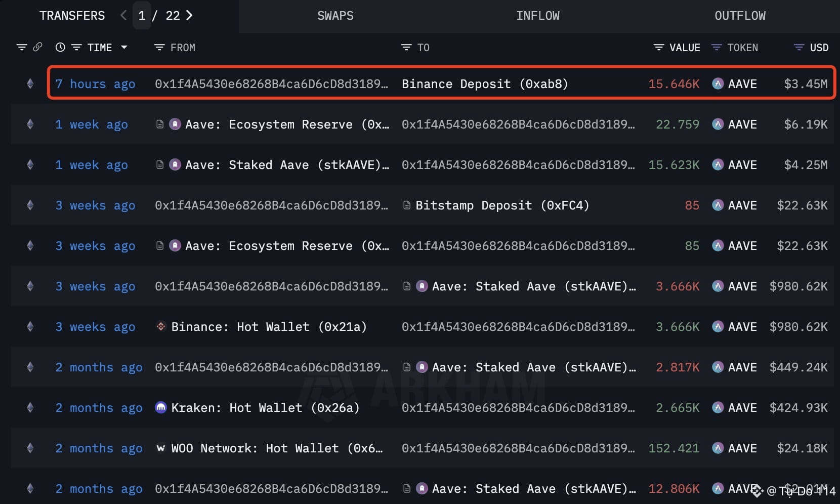Filter by the FROM column
Screen dimensions: 840x504
[x=159, y=48]
